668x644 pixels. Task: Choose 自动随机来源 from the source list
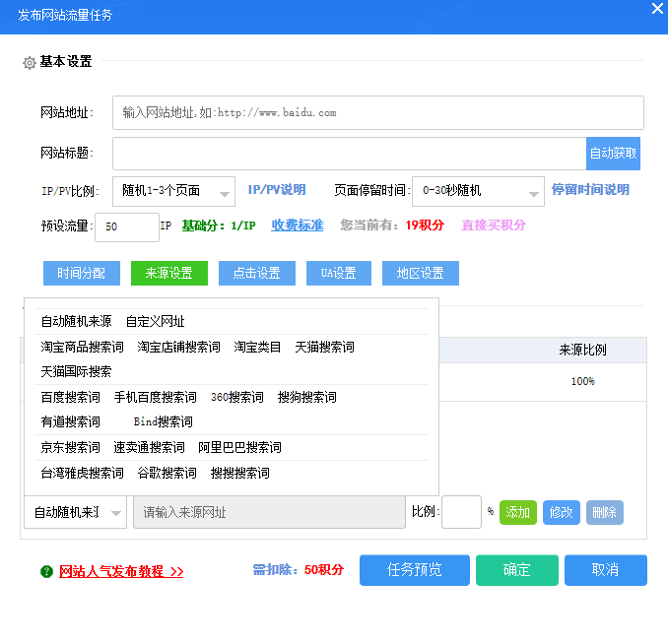click(x=76, y=321)
